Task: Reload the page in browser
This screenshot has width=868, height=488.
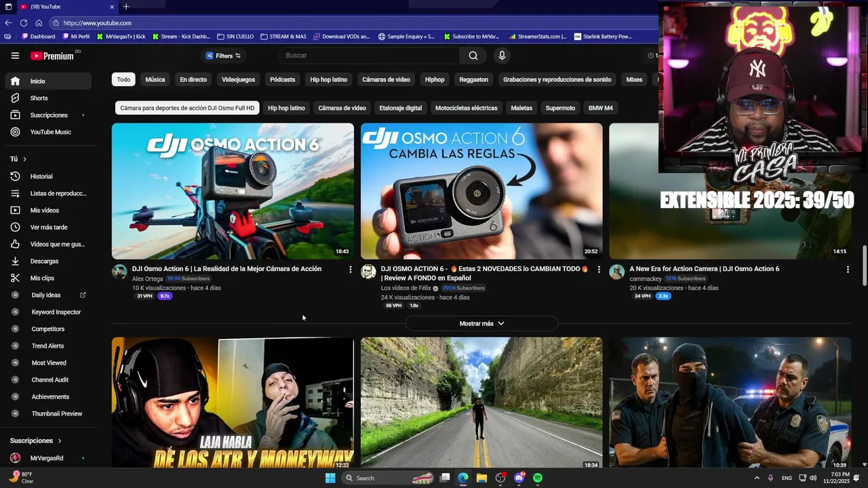Action: (24, 23)
